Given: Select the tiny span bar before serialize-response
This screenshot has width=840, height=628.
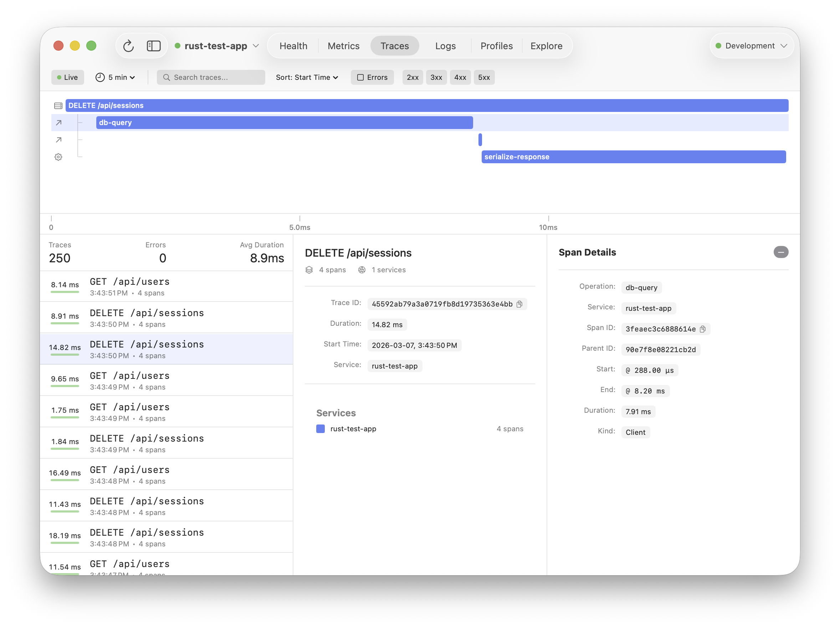Looking at the screenshot, I should 480,140.
